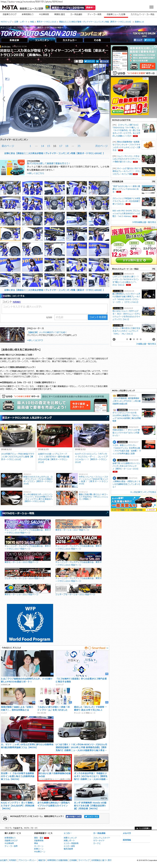Open スタッドレスタイヤ footer link
157x868 pixels.
click(x=102, y=838)
